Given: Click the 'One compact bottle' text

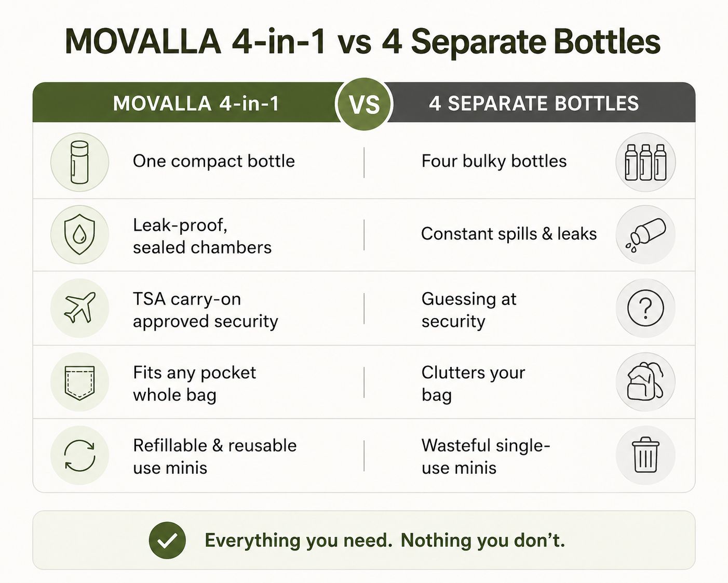Looking at the screenshot, I should pyautogui.click(x=214, y=161).
